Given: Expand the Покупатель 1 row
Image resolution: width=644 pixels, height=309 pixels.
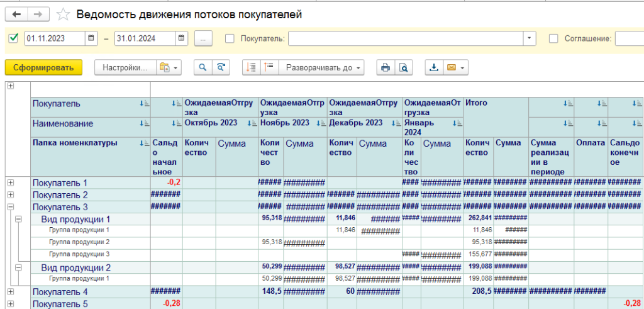Looking at the screenshot, I should [x=10, y=183].
